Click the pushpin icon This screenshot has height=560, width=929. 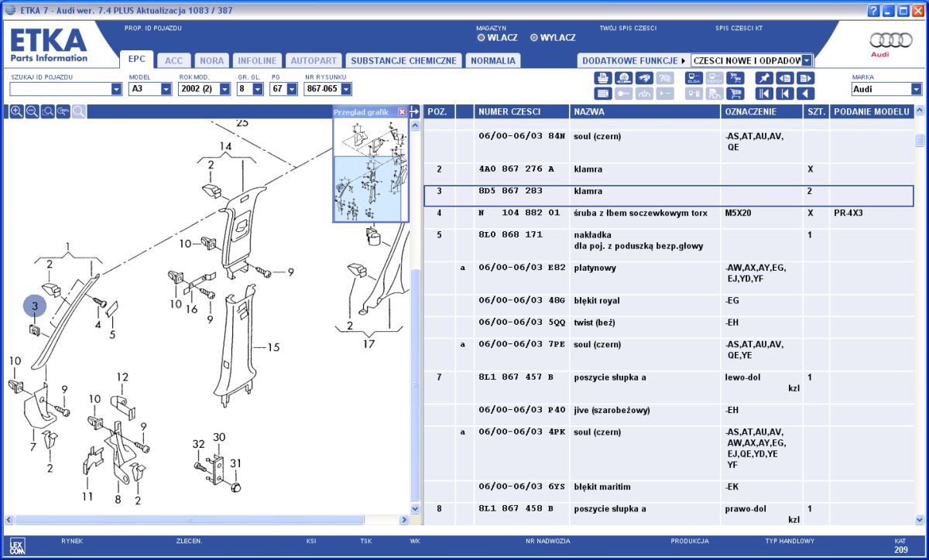click(x=764, y=78)
